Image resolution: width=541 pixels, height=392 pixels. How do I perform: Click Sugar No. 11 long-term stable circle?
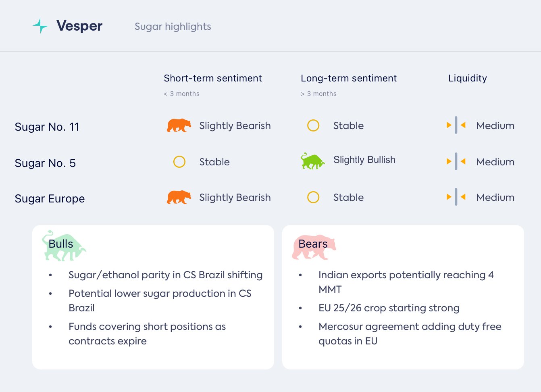tap(313, 125)
